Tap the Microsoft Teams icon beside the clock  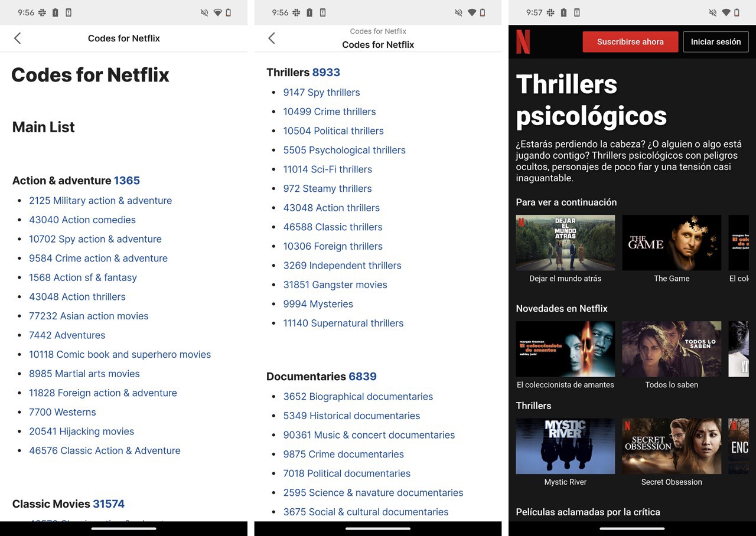[x=552, y=12]
